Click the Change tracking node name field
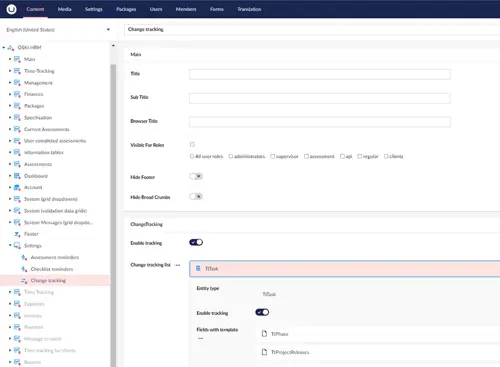500x367 pixels. [x=312, y=29]
